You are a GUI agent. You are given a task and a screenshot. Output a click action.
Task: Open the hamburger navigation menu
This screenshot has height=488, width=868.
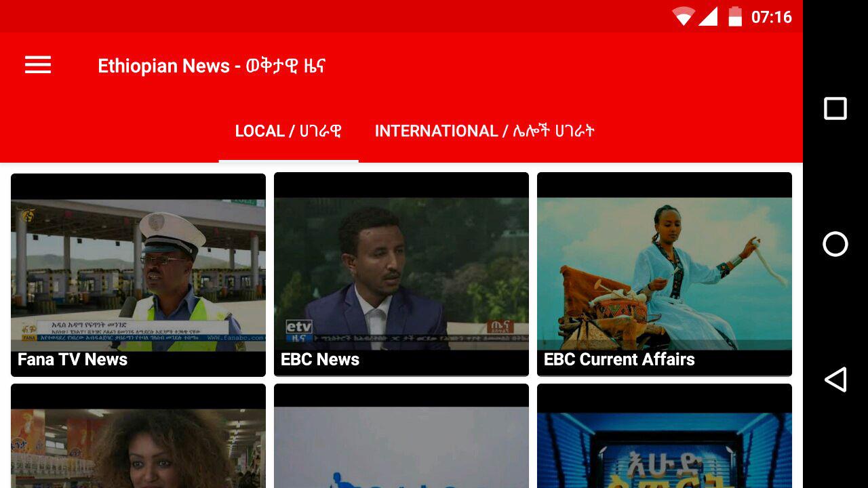pyautogui.click(x=38, y=65)
